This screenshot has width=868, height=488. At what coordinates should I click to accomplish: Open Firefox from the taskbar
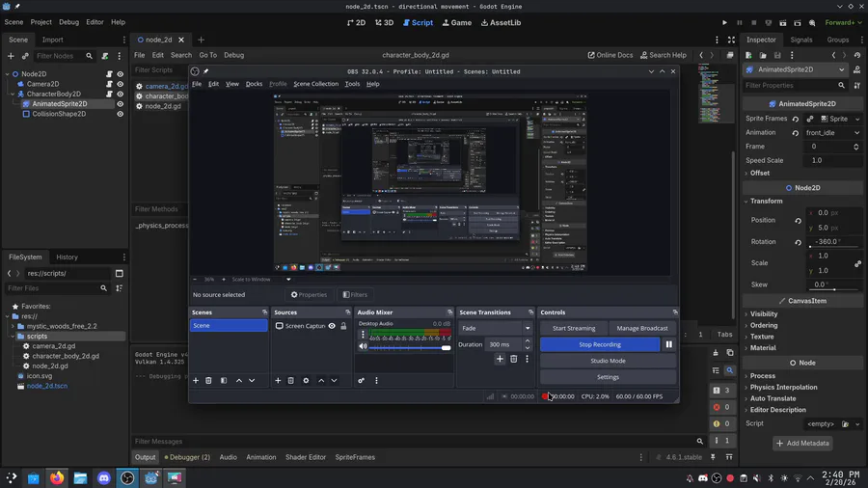(x=57, y=477)
